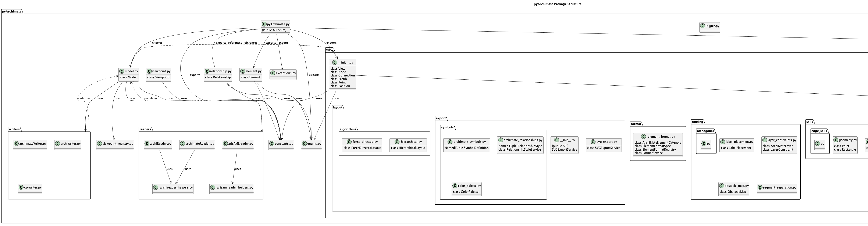This screenshot has height=226, width=868.
Task: Click the 'class Rectangle' line in geometry.py
Action: tap(845, 150)
